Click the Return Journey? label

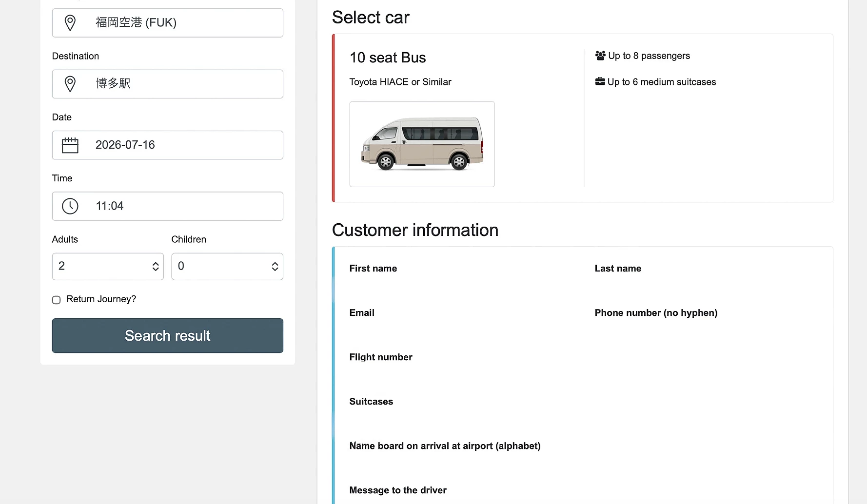101,299
